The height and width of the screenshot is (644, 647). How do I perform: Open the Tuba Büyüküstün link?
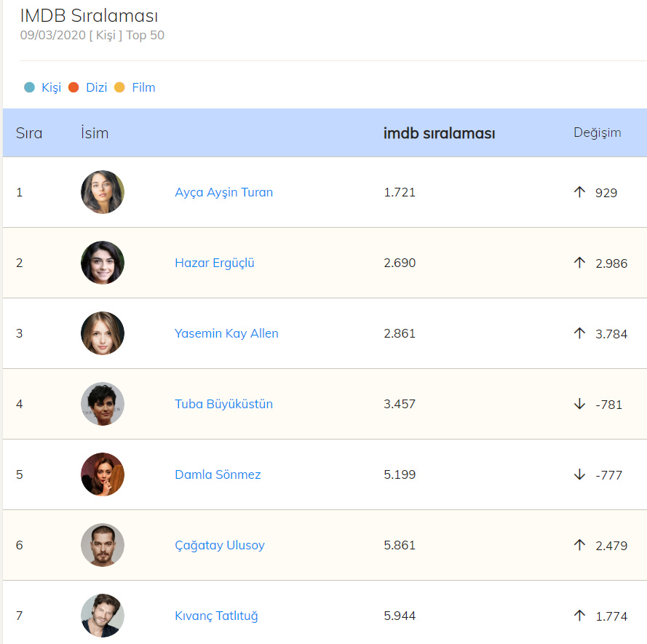[223, 404]
